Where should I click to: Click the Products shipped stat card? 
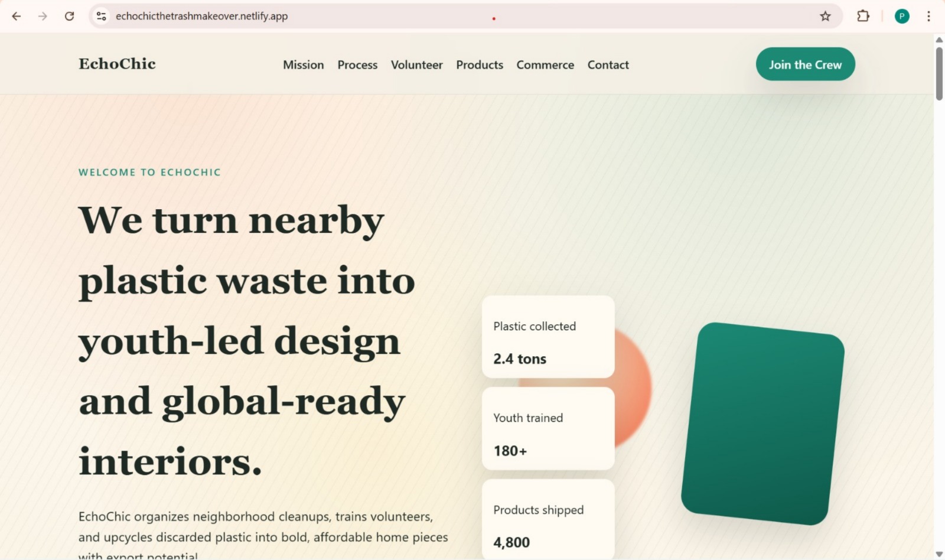[548, 520]
